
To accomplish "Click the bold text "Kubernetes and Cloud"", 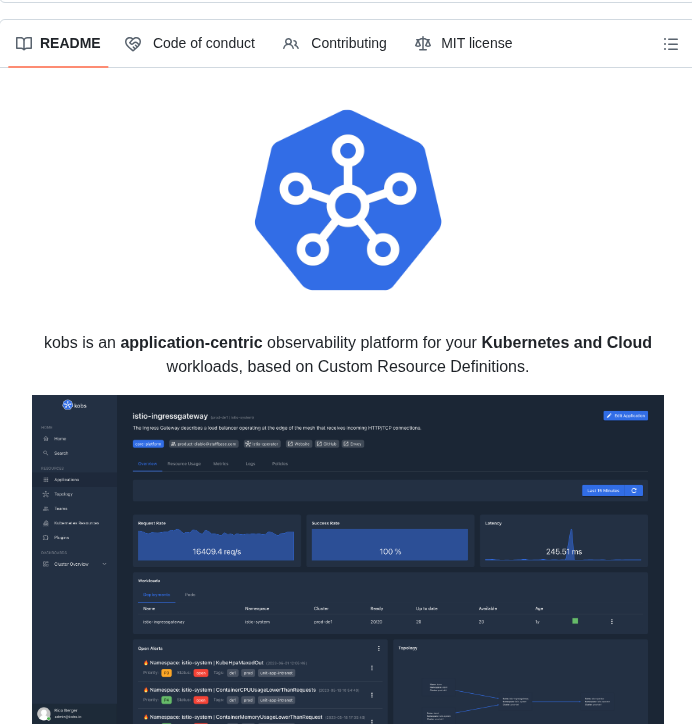I will tap(566, 343).
